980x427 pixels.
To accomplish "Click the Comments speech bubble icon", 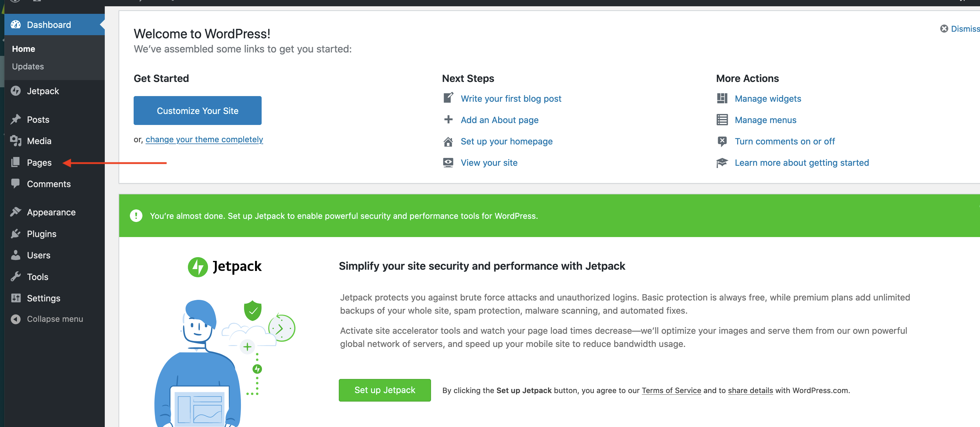I will click(x=16, y=184).
